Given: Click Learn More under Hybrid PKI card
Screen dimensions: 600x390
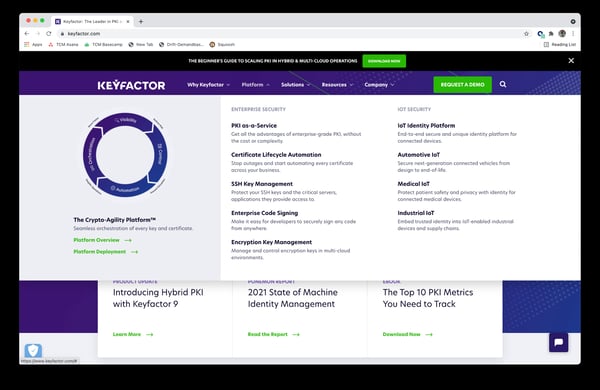Looking at the screenshot, I should pos(133,334).
